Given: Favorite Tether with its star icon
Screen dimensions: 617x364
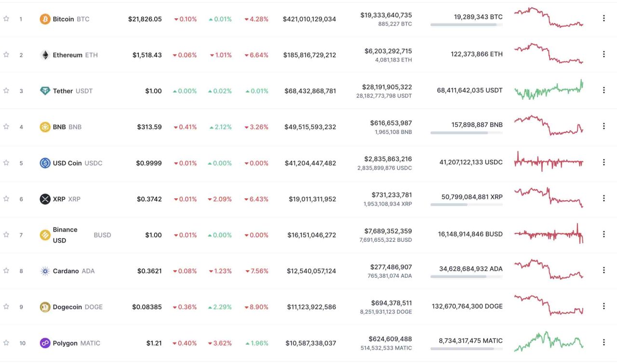Looking at the screenshot, I should pos(6,91).
